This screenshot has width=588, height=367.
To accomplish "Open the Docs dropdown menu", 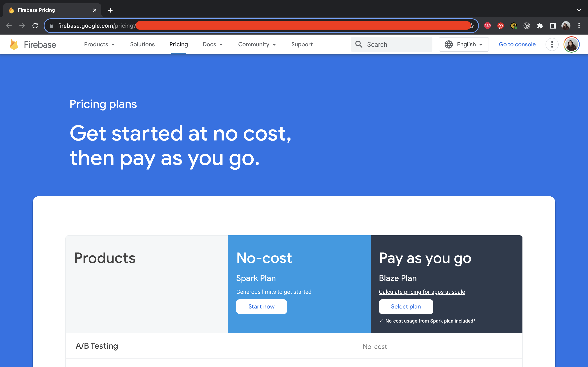I will [x=213, y=44].
